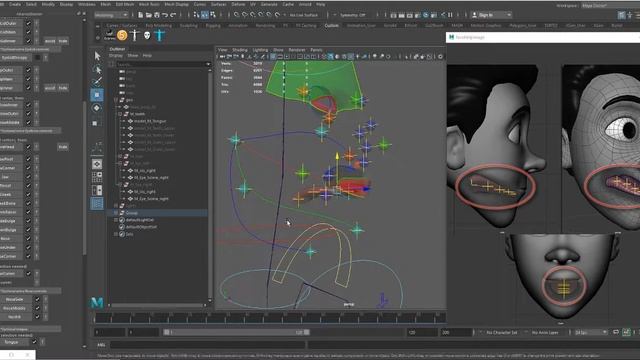Open the Modeling menu set dropdown
The width and height of the screenshot is (640, 360).
tap(111, 15)
